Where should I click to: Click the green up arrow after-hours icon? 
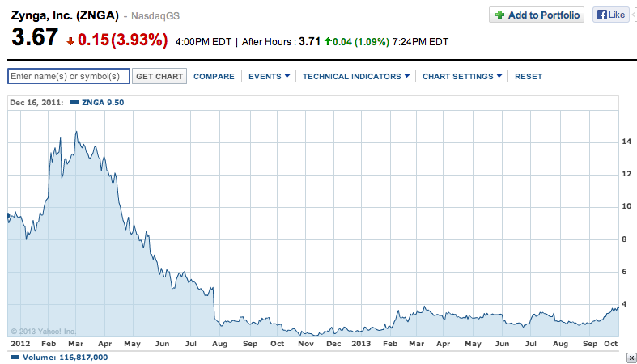328,41
